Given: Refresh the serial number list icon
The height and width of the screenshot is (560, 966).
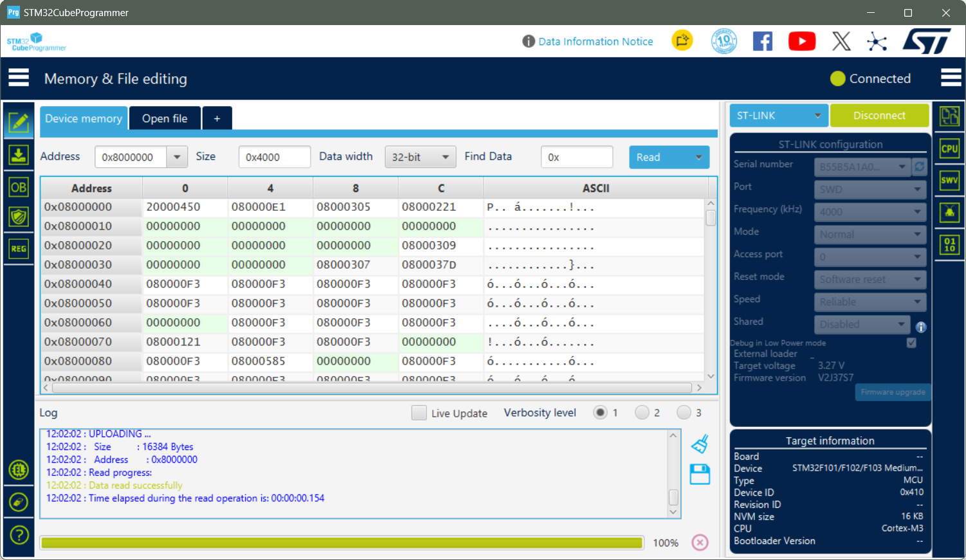Looking at the screenshot, I should click(920, 167).
